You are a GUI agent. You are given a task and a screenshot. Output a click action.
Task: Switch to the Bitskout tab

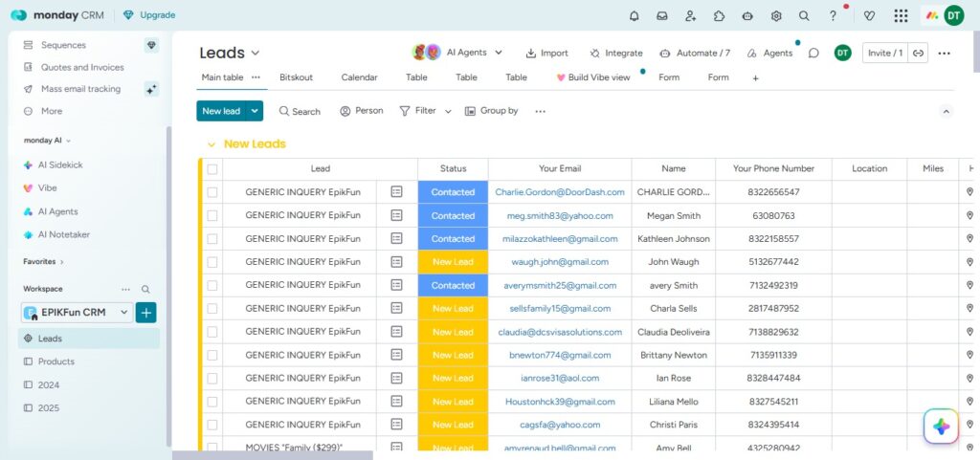[x=297, y=77]
